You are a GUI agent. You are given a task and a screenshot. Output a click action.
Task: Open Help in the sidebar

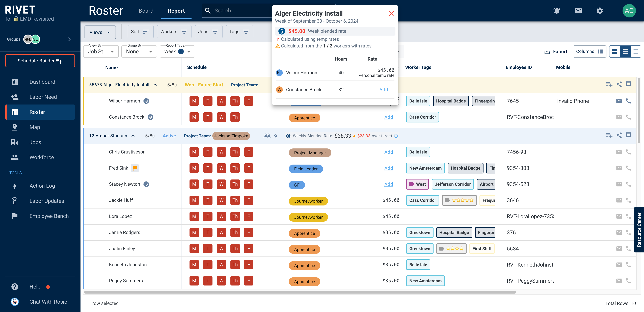click(35, 287)
